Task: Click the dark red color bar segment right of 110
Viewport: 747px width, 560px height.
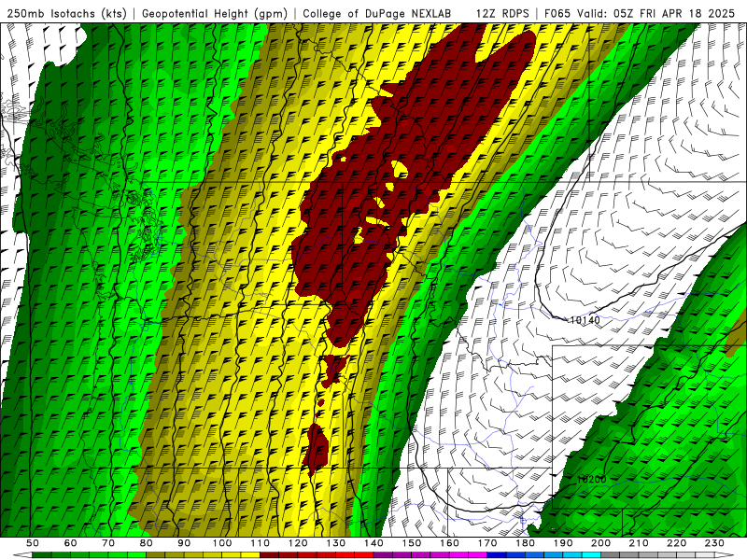Action: click(x=269, y=555)
